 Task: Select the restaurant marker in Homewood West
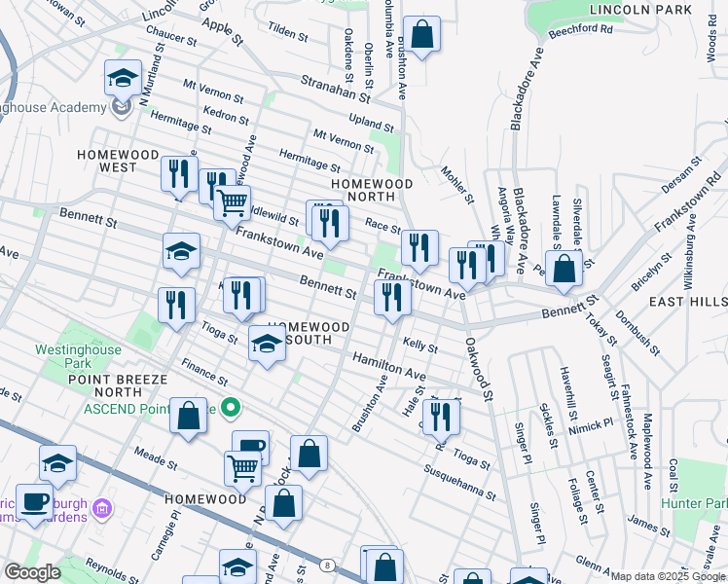[179, 174]
